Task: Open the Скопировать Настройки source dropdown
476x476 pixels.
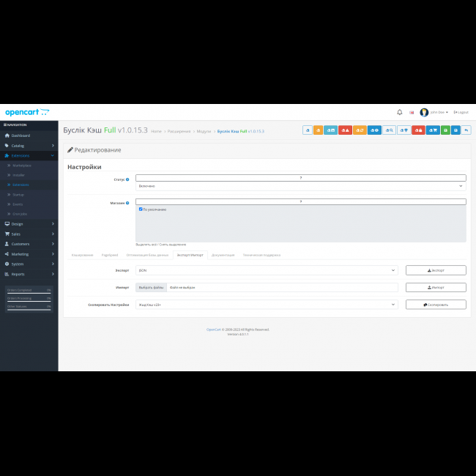Action: (x=267, y=305)
